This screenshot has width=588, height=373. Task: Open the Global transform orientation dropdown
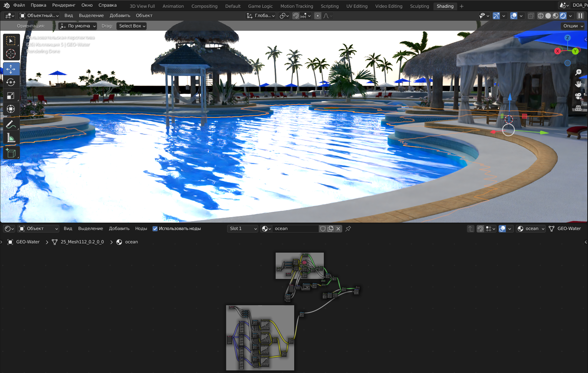(x=261, y=16)
